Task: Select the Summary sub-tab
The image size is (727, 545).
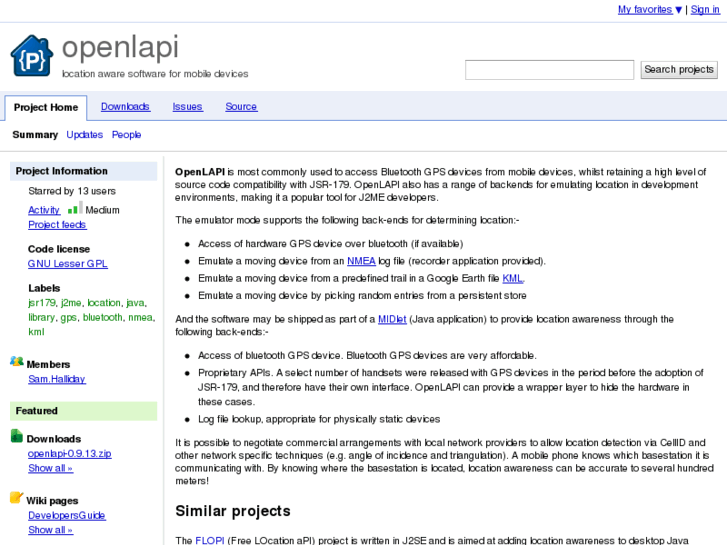Action: (x=35, y=135)
